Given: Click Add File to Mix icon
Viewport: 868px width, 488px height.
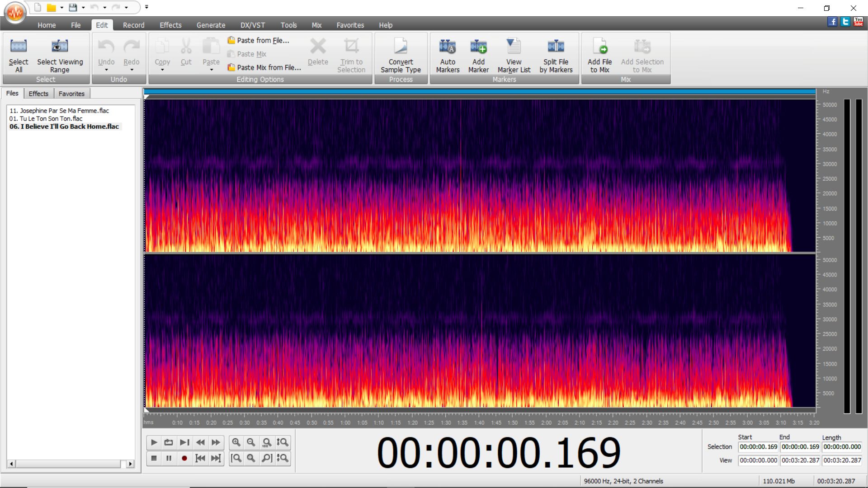Looking at the screenshot, I should click(x=599, y=47).
